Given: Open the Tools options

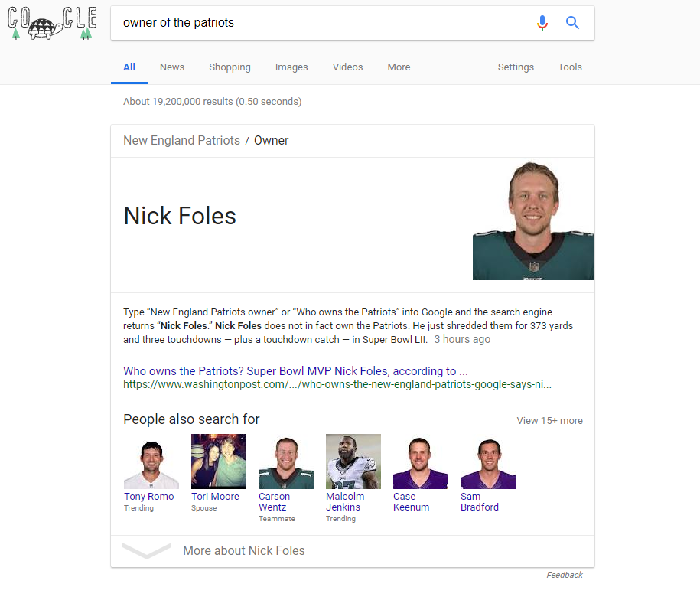Looking at the screenshot, I should click(x=570, y=67).
